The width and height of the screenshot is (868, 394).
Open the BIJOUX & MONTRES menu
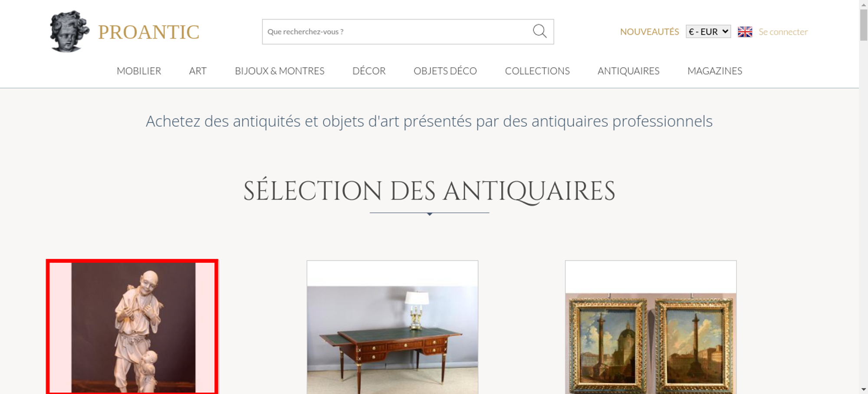[x=279, y=71]
